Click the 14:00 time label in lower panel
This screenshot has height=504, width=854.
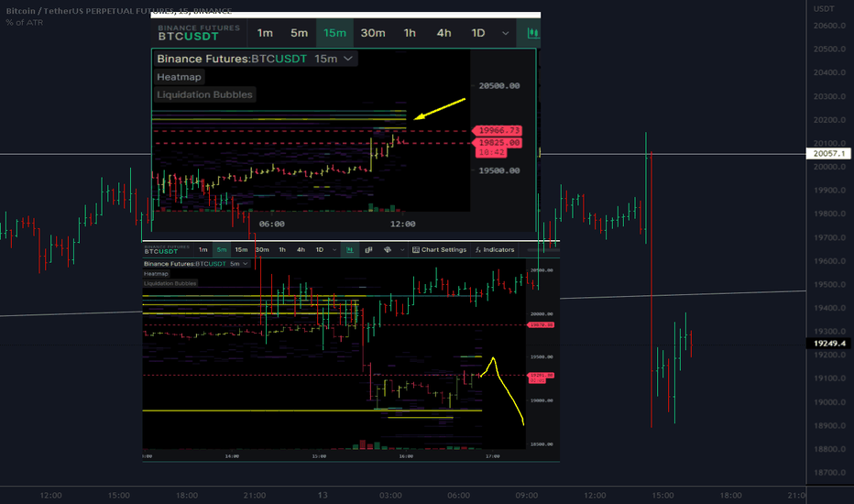point(232,456)
